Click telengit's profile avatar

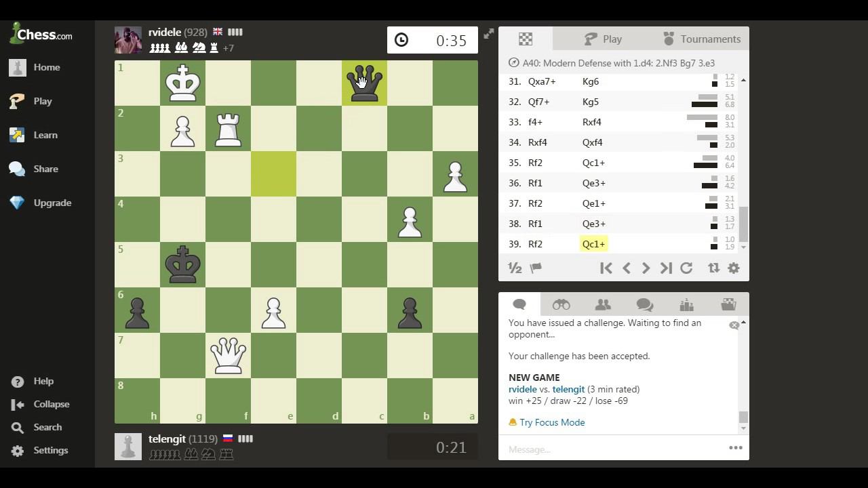[x=128, y=447]
